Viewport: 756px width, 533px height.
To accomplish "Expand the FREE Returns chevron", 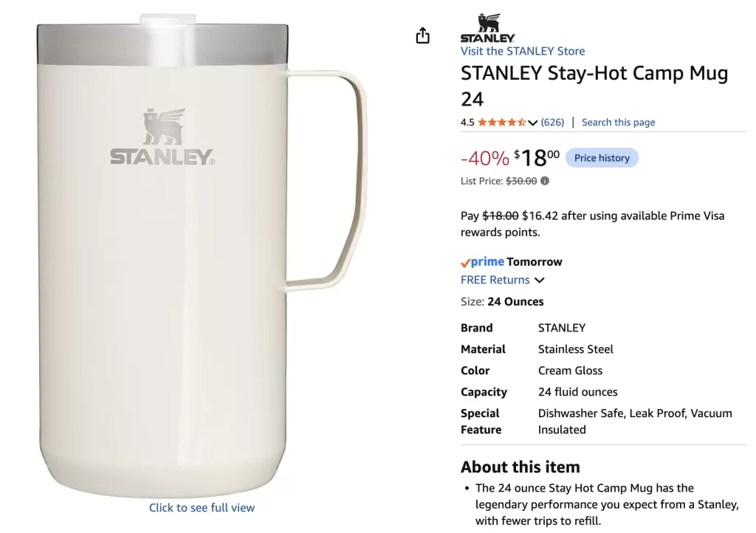I will point(540,280).
